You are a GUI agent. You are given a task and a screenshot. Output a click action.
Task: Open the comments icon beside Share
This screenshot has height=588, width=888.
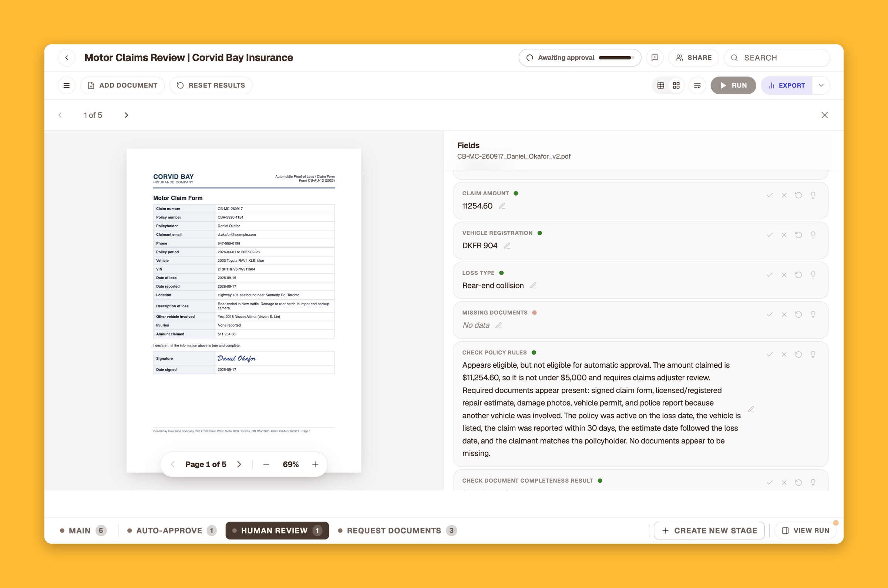[655, 58]
